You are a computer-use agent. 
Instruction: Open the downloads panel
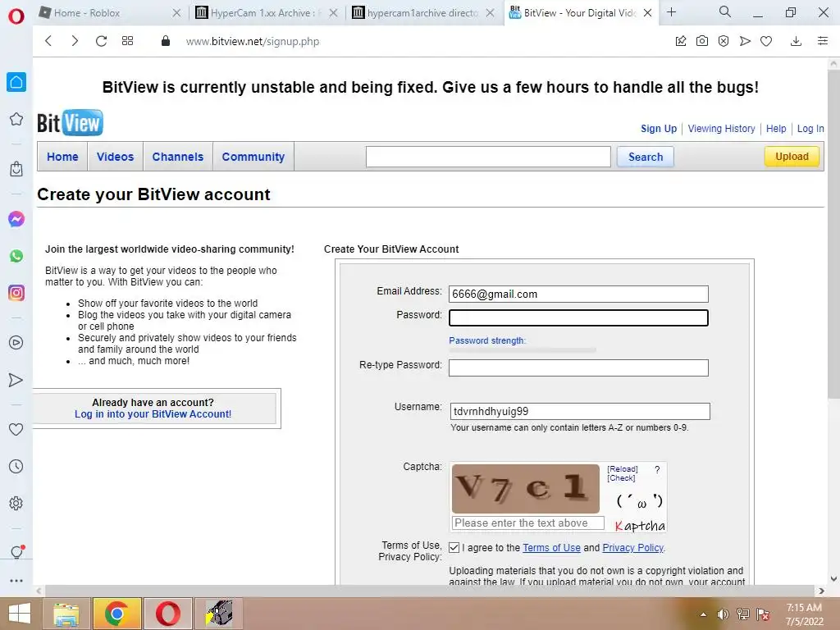click(x=796, y=41)
